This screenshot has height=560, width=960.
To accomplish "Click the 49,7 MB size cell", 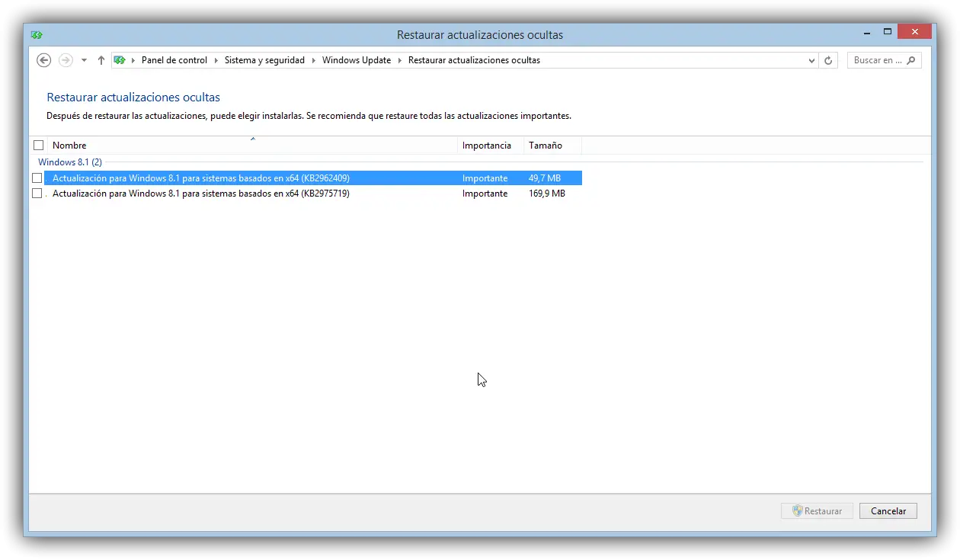I will click(x=544, y=178).
